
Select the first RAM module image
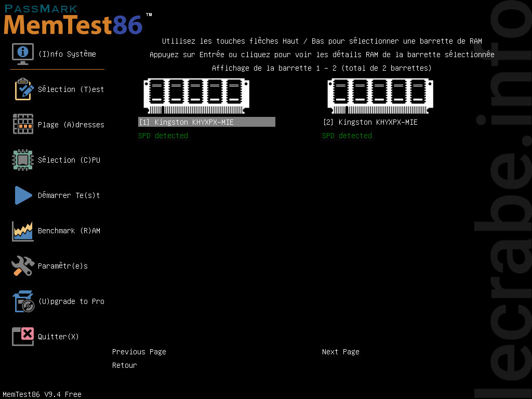coord(196,96)
